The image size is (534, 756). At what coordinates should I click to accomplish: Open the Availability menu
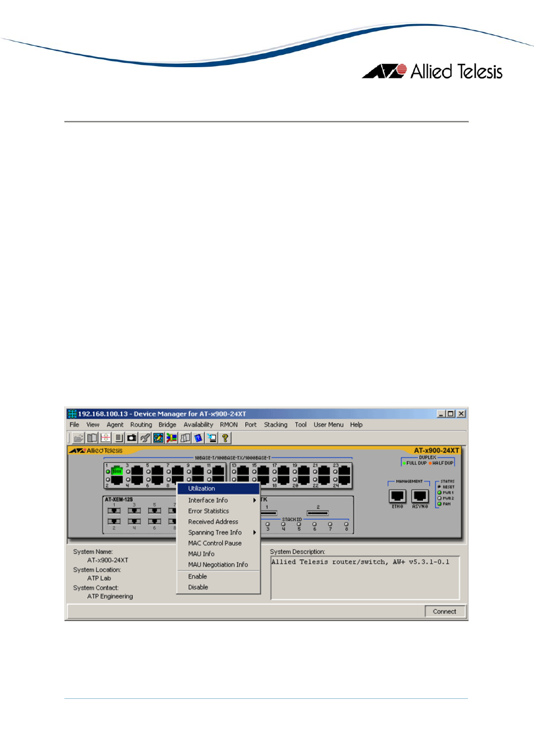click(x=198, y=425)
